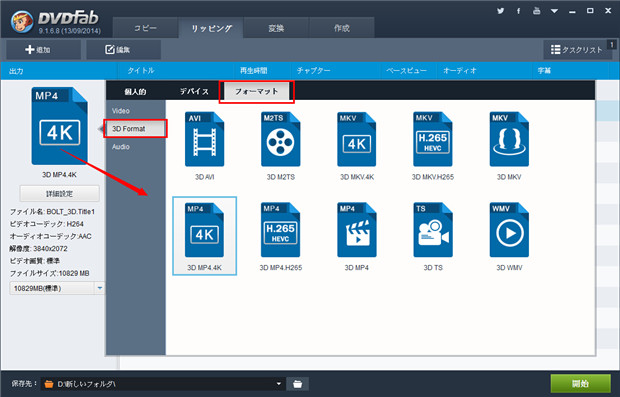Image resolution: width=620 pixels, height=397 pixels.
Task: Open YouTube link in title bar
Action: pos(536,11)
